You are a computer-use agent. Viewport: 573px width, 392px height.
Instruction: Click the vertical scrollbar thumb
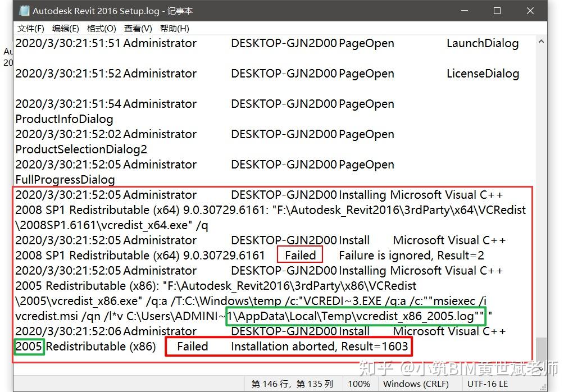[541, 350]
